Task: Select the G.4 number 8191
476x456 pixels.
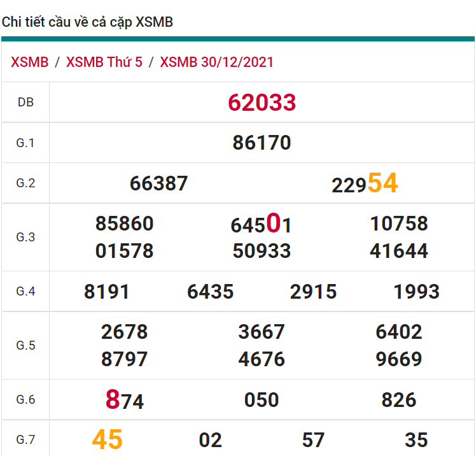Action: point(107,292)
